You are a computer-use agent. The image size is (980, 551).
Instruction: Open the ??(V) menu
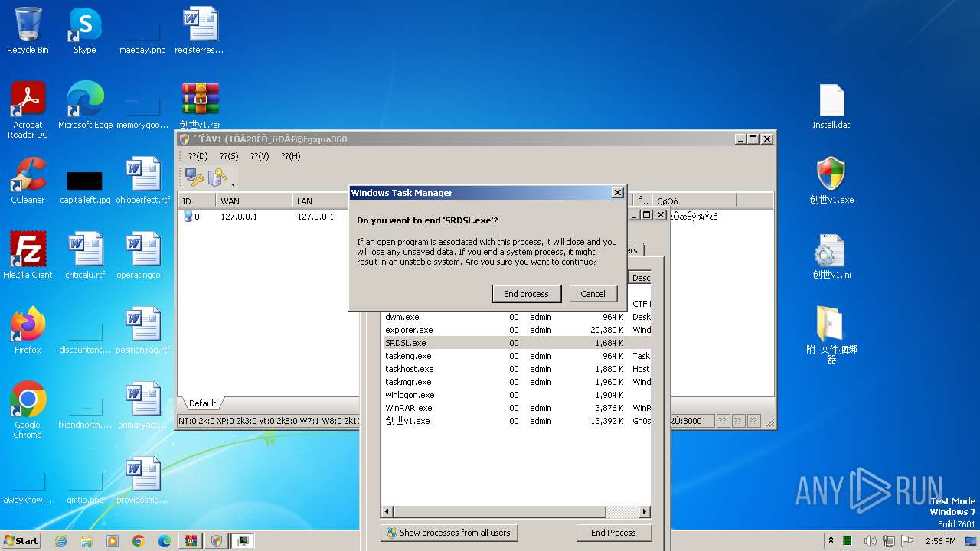(260, 156)
